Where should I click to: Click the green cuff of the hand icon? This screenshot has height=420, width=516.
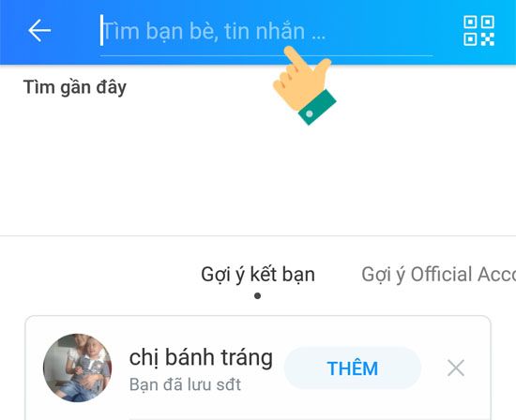pos(317,107)
